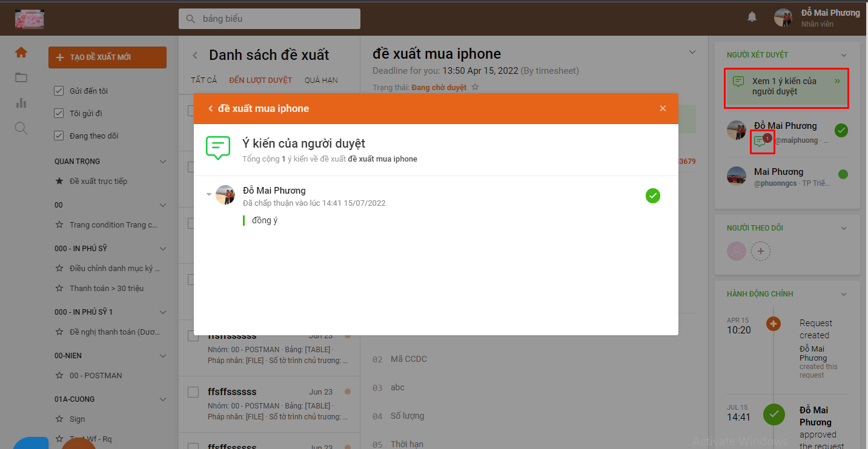Click green check beside Đỗ Mai Phương approver
868x449 pixels.
tap(841, 130)
